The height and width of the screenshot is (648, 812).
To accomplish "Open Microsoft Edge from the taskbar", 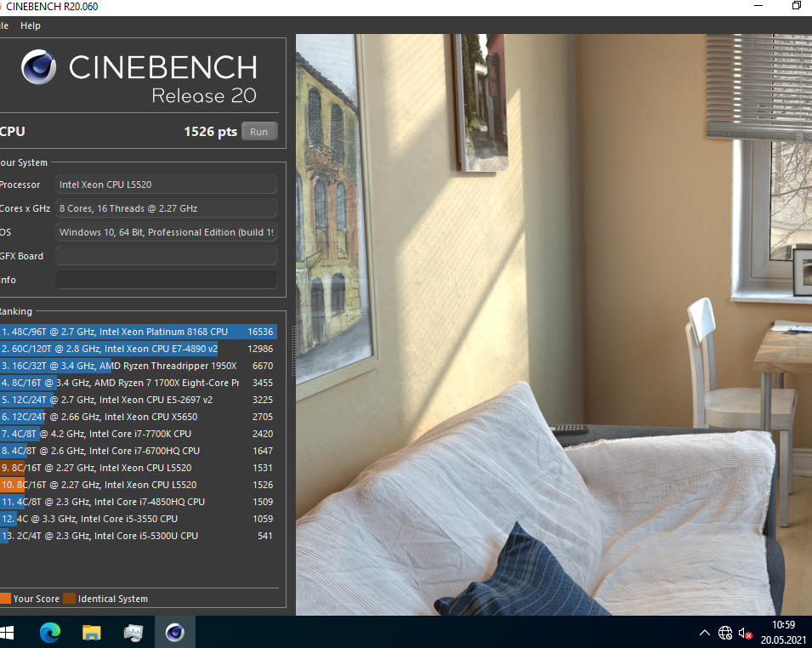I will click(x=50, y=633).
